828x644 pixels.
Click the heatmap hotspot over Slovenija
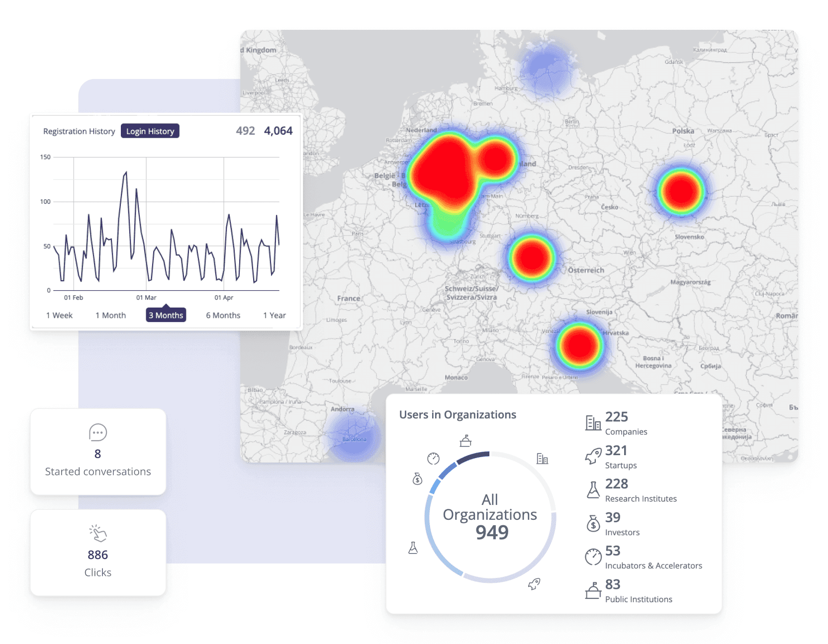tap(579, 346)
